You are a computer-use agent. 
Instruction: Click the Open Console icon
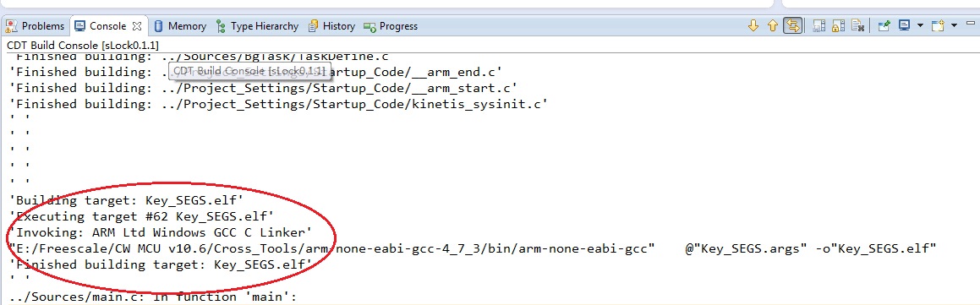click(x=938, y=25)
